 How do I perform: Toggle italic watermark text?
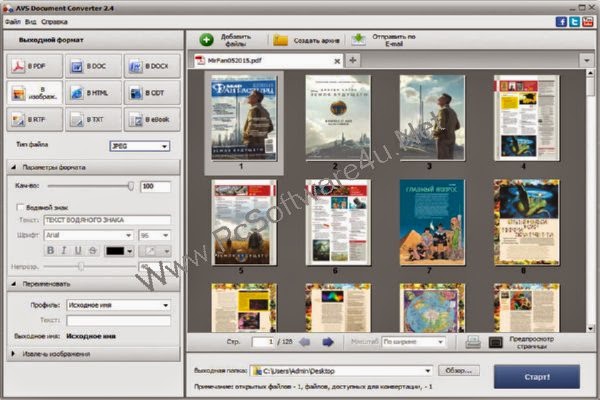pyautogui.click(x=64, y=251)
